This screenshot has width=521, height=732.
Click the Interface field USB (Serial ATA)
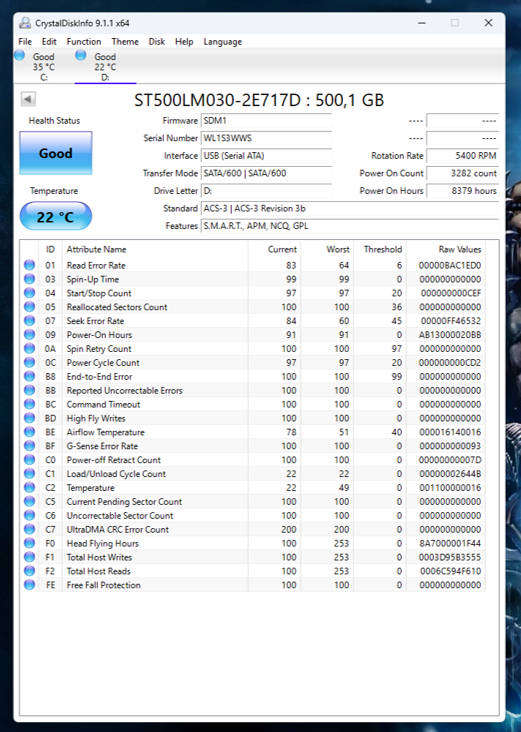266,155
